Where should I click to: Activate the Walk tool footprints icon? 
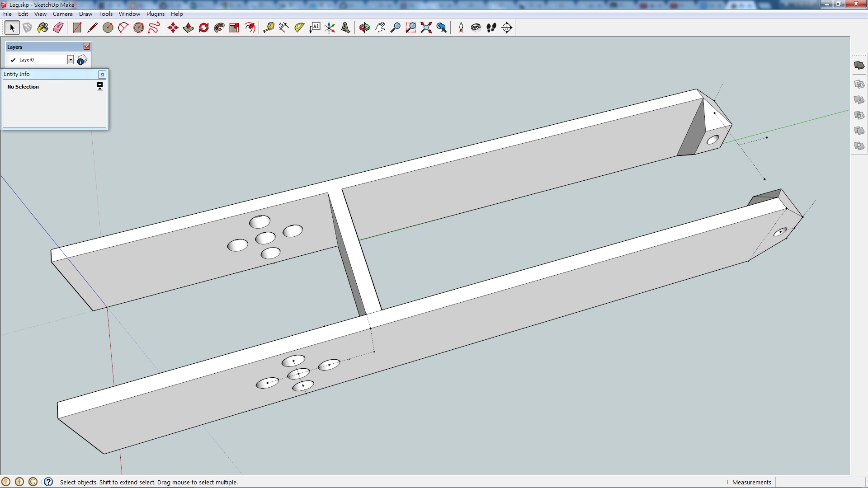coord(491,28)
